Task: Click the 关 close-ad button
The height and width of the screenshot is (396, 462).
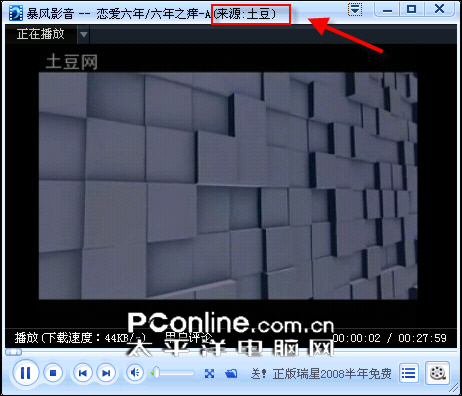Action: pos(258,374)
